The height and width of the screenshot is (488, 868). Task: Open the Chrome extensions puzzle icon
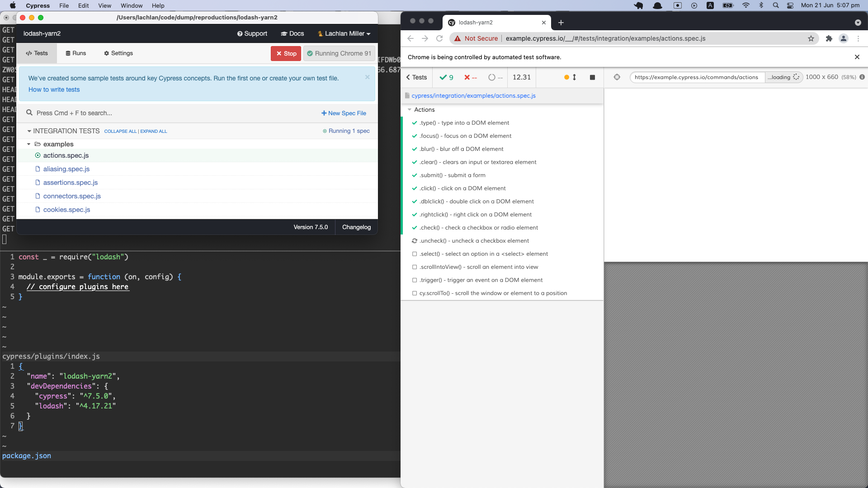point(829,38)
